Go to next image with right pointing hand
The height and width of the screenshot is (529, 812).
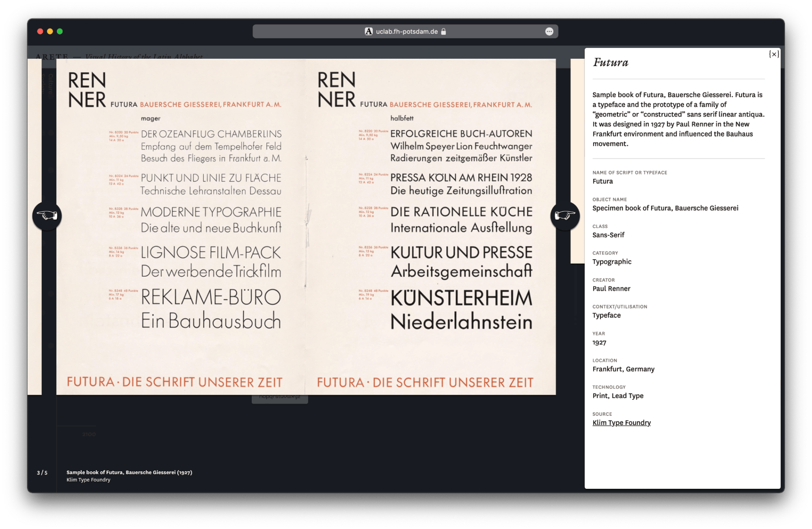[565, 215]
